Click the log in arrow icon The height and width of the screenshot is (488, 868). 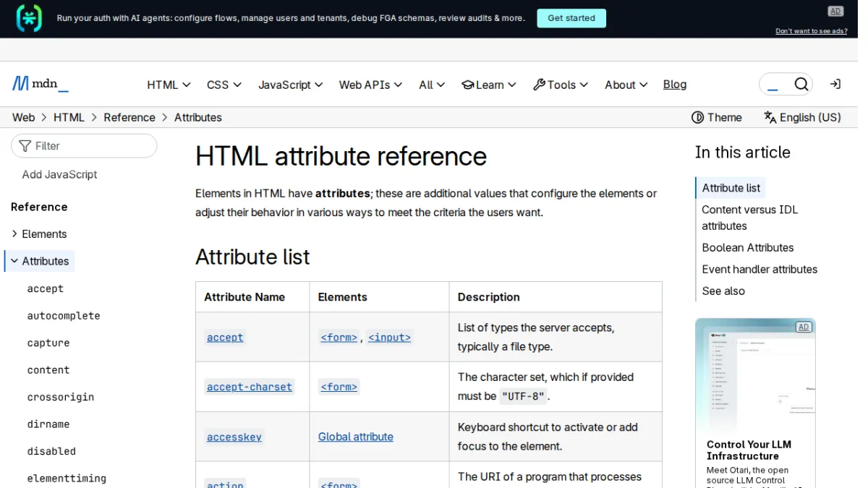click(x=835, y=85)
